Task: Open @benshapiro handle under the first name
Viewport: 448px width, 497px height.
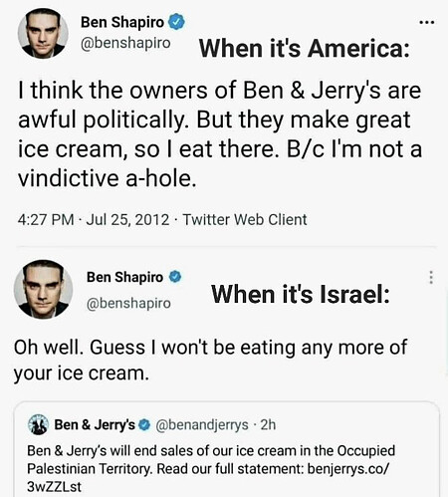Action: [x=125, y=43]
